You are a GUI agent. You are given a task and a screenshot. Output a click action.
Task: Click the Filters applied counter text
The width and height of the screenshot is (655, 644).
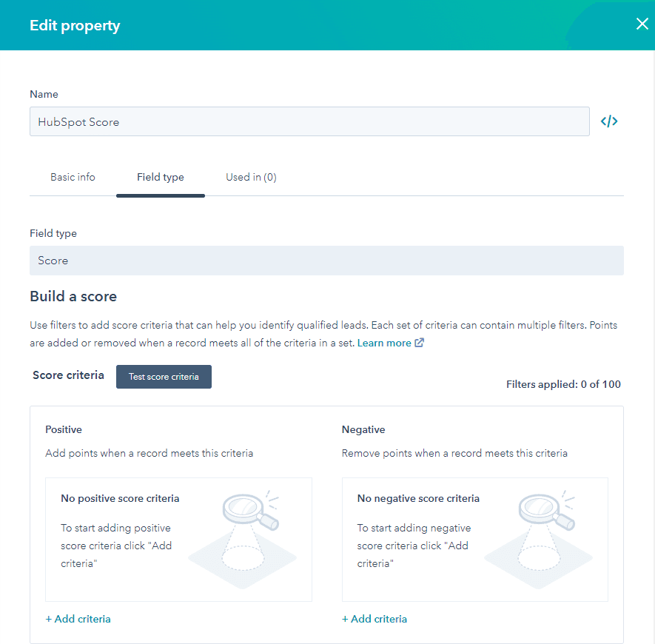click(x=563, y=383)
